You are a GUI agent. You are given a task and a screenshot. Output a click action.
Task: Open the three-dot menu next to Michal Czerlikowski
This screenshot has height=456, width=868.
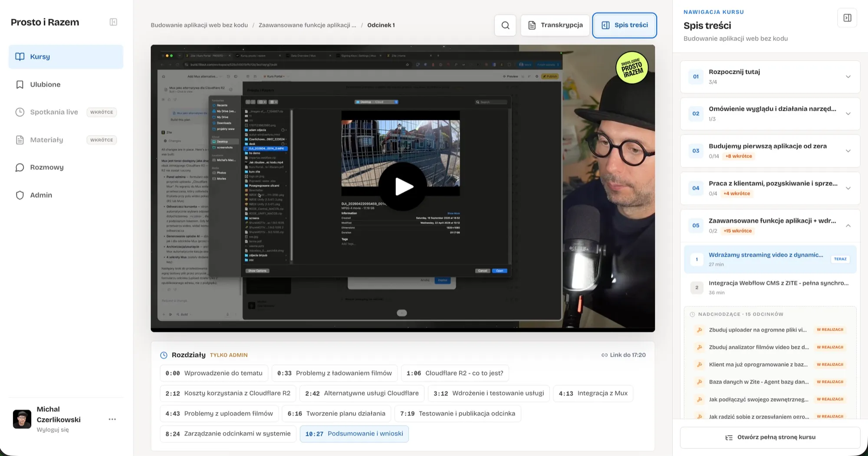(x=112, y=419)
